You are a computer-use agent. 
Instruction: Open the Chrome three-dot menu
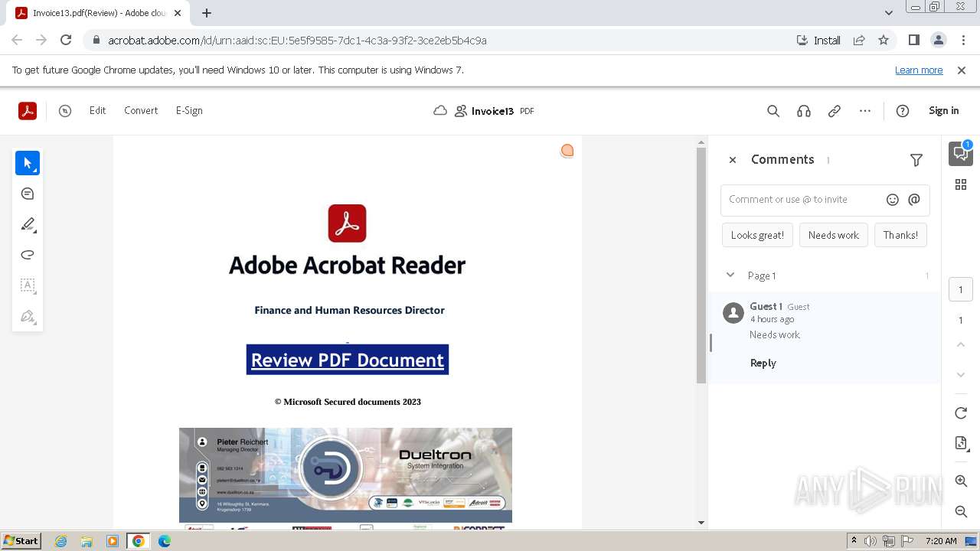962,41
